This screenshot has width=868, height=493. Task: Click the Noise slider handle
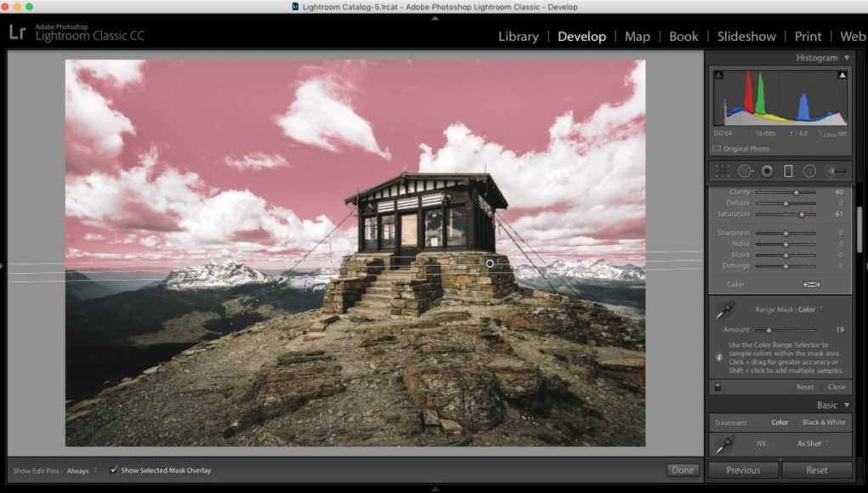pyautogui.click(x=786, y=245)
